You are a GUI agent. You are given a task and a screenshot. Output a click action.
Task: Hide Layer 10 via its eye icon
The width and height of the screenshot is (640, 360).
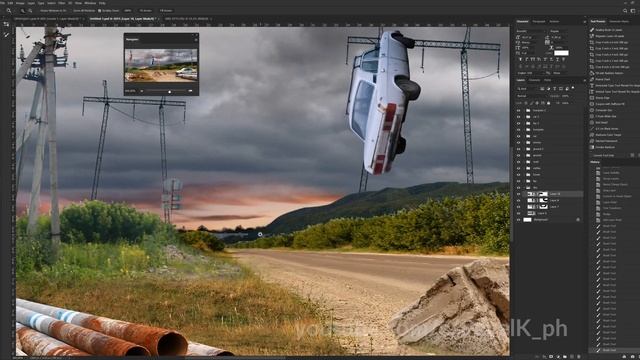(x=518, y=194)
